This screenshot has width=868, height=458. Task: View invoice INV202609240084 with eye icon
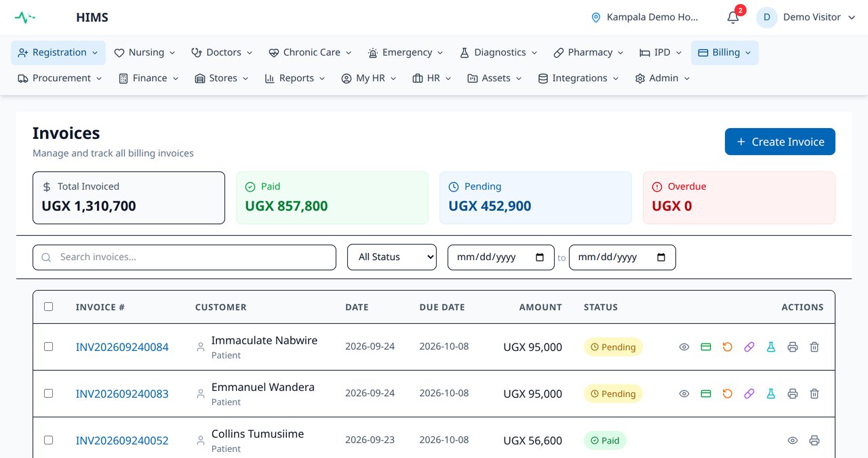[x=684, y=347]
